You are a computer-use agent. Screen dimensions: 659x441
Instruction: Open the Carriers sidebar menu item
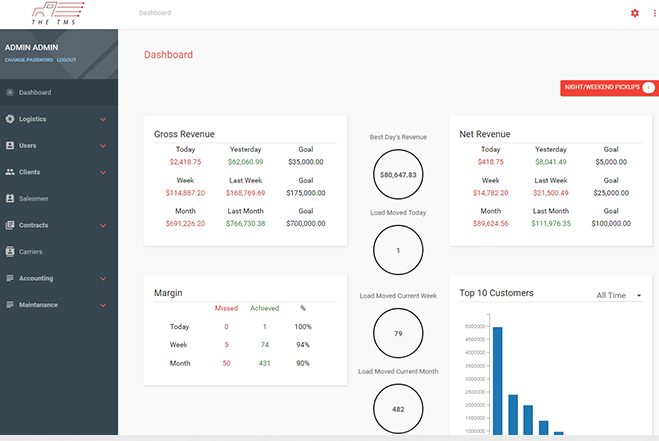[59, 251]
